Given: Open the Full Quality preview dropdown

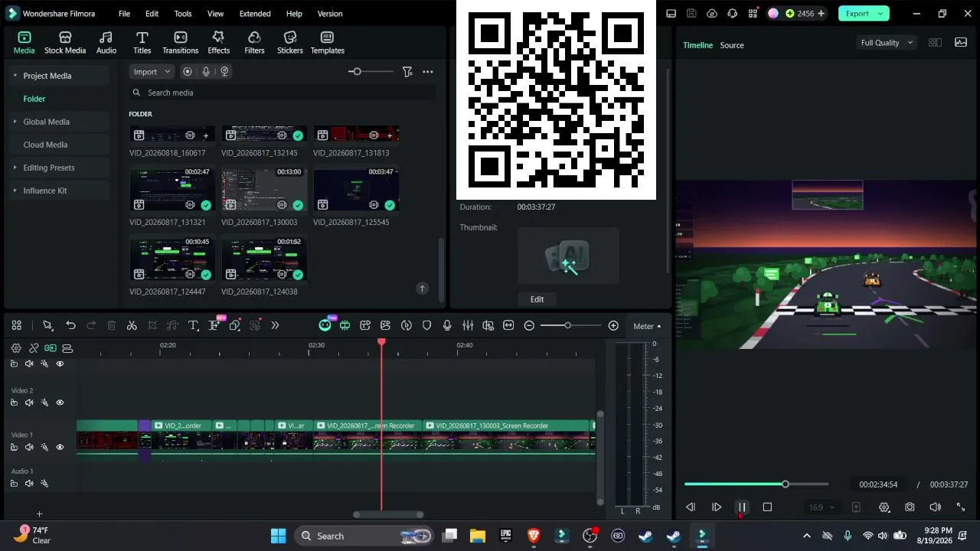Looking at the screenshot, I should (887, 43).
